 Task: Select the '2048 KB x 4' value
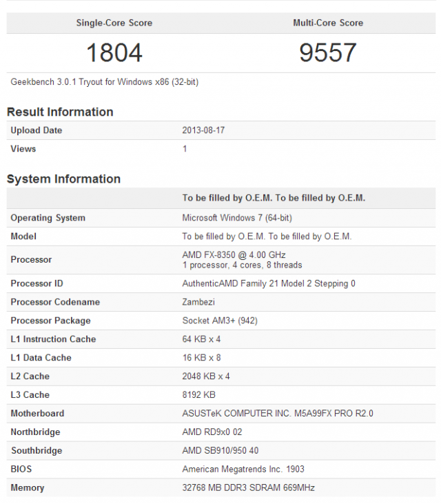pyautogui.click(x=206, y=376)
